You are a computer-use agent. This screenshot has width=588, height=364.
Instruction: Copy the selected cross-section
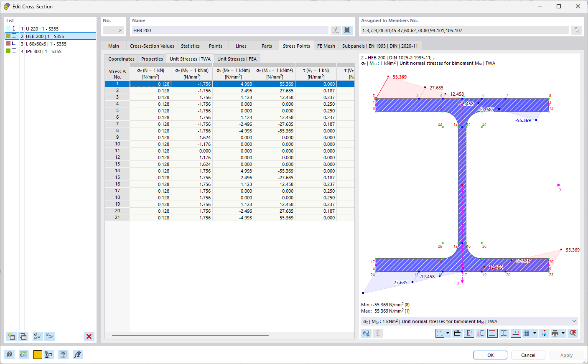tap(23, 336)
